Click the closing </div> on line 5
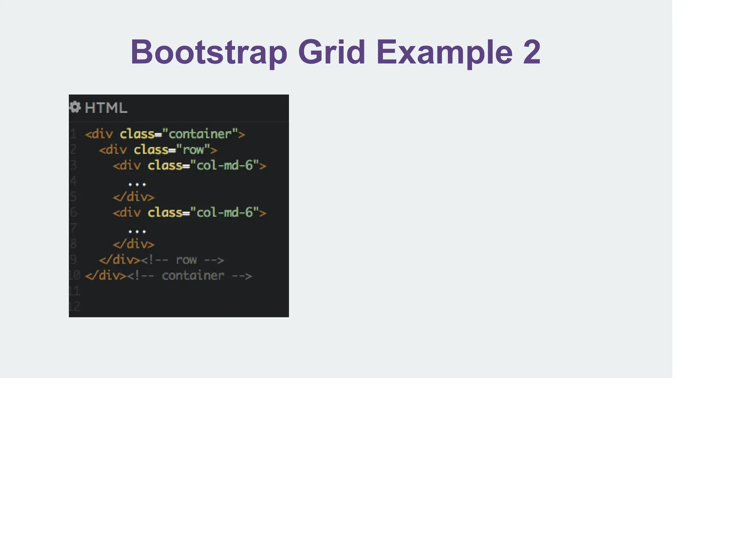This screenshot has width=747, height=560. pyautogui.click(x=134, y=197)
